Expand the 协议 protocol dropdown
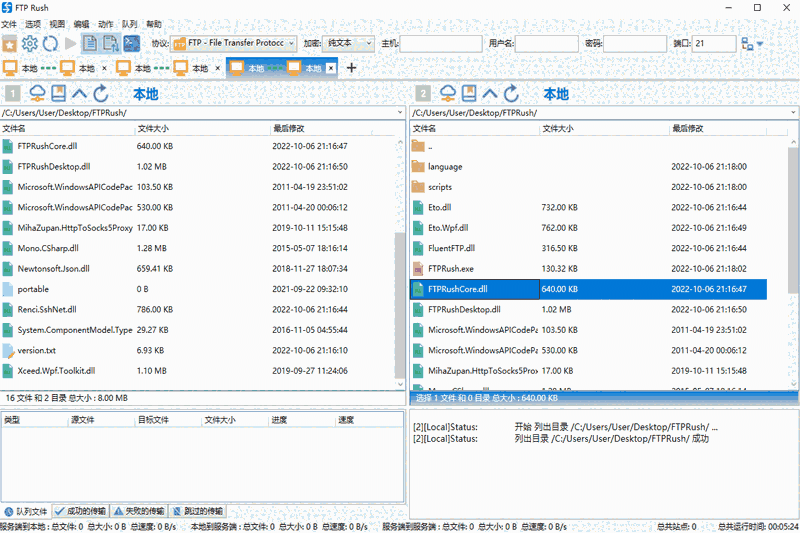The width and height of the screenshot is (800, 533). (x=291, y=44)
